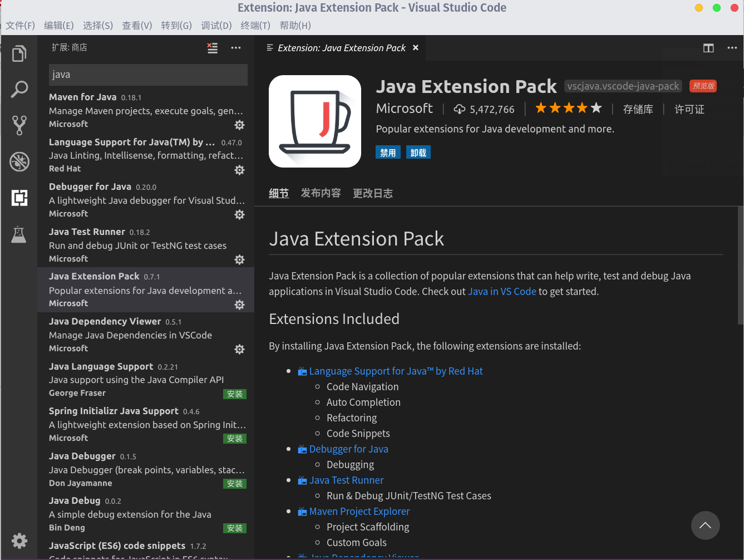Open extensions panel more actions ellipsis

[236, 48]
